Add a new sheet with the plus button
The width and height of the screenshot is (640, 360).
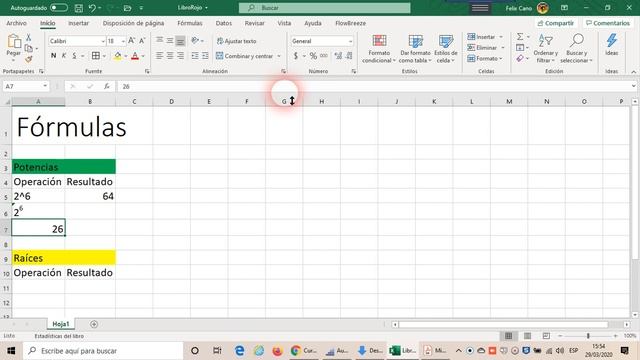pos(94,324)
